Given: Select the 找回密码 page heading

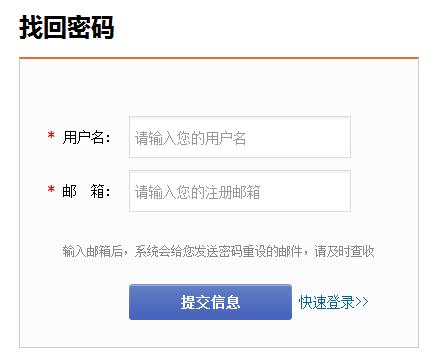Looking at the screenshot, I should pyautogui.click(x=67, y=27).
